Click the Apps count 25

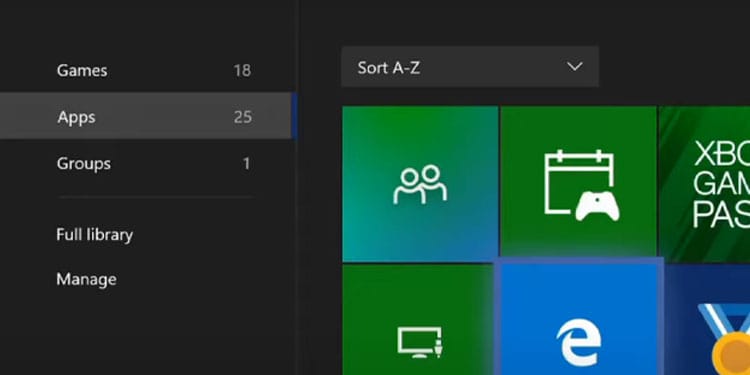click(x=243, y=117)
